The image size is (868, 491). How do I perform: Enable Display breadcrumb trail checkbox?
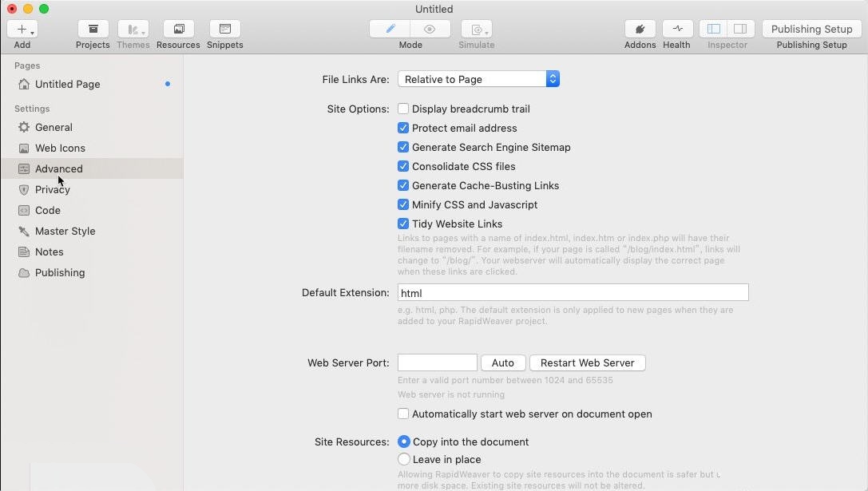click(403, 109)
